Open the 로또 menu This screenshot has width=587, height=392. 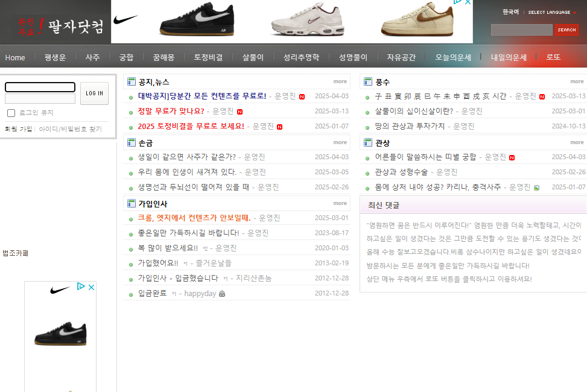553,57
